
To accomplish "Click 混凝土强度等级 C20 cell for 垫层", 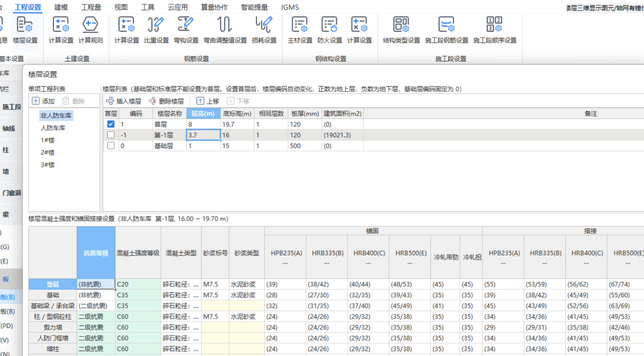I will 138,284.
